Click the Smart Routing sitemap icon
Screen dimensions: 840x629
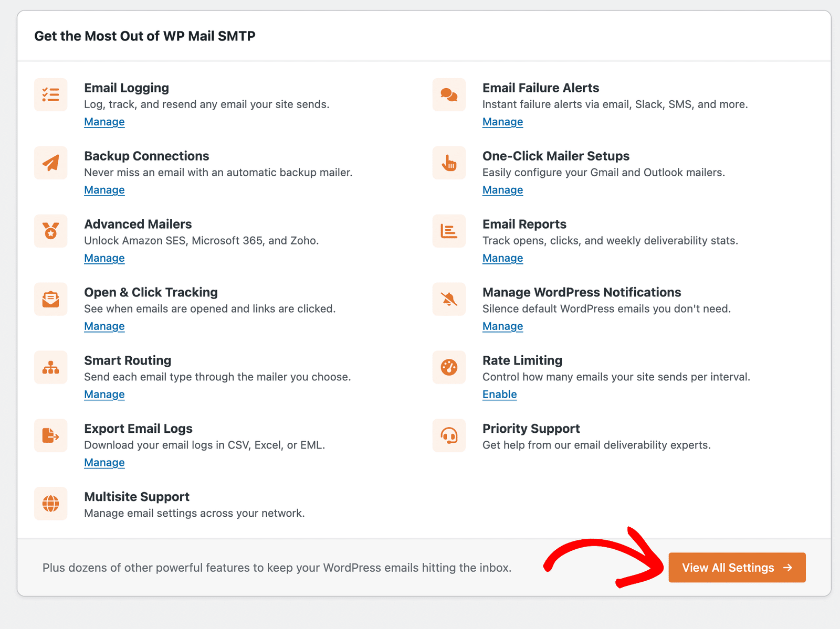tap(51, 367)
